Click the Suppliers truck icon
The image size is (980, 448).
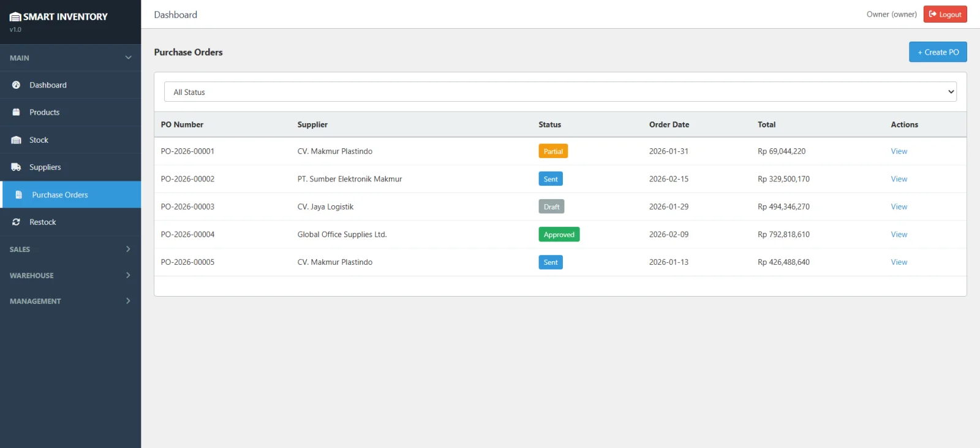pos(17,167)
